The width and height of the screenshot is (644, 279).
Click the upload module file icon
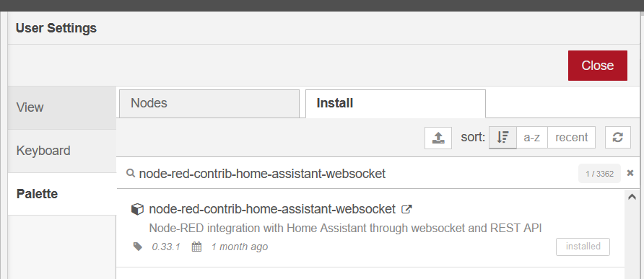(438, 138)
